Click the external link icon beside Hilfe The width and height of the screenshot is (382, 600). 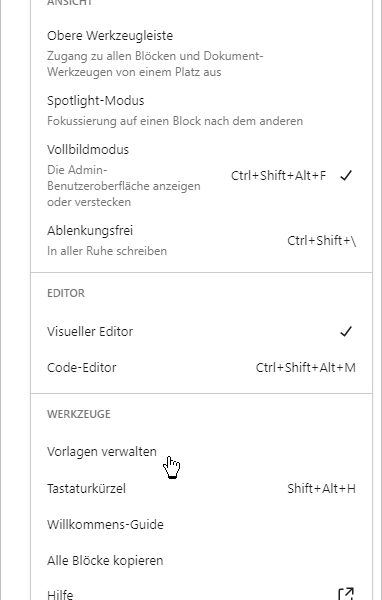click(346, 594)
